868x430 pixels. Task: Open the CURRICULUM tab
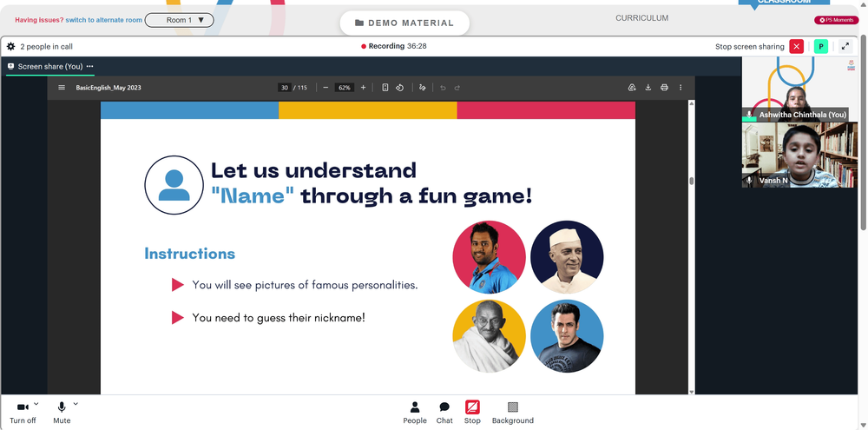(641, 18)
